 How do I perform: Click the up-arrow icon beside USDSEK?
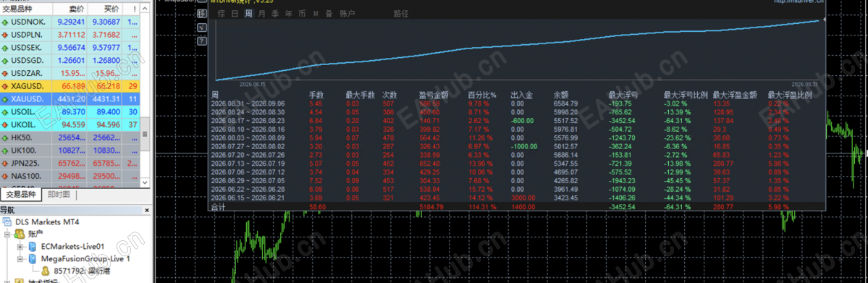(x=5, y=48)
